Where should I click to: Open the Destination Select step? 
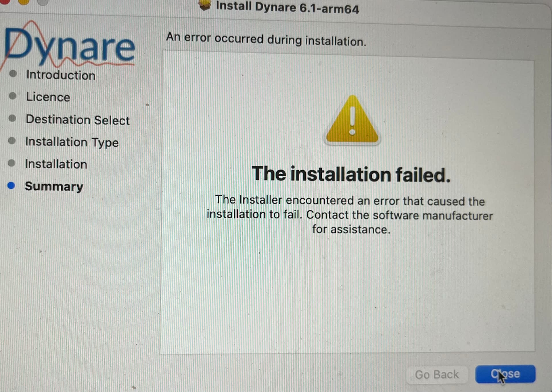pyautogui.click(x=78, y=120)
